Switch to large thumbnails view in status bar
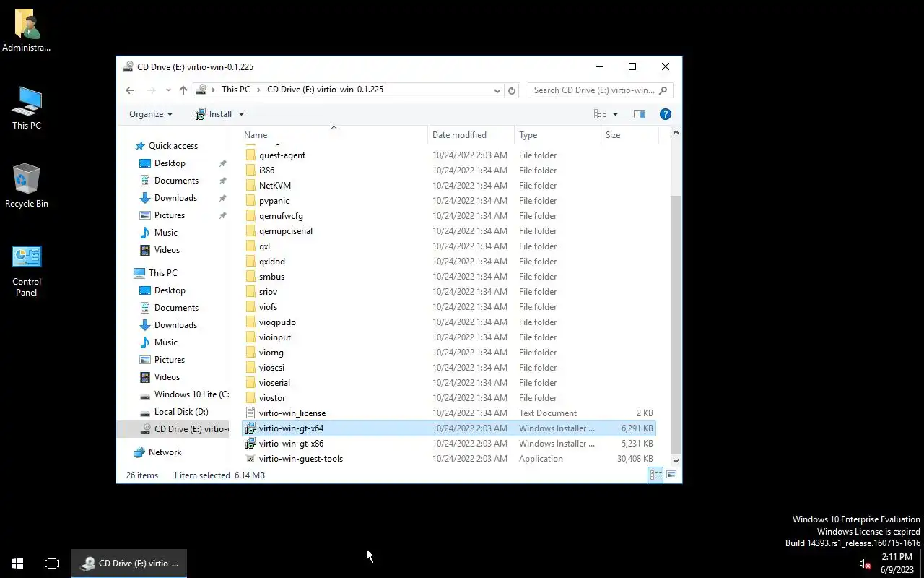Image resolution: width=924 pixels, height=578 pixels. (x=671, y=475)
